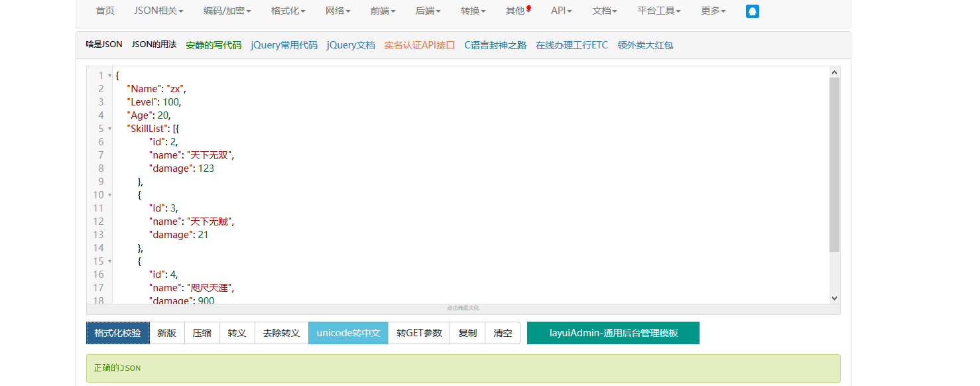The height and width of the screenshot is (386, 980).
Task: Open the 领外卖大红包 link
Action: click(x=645, y=45)
